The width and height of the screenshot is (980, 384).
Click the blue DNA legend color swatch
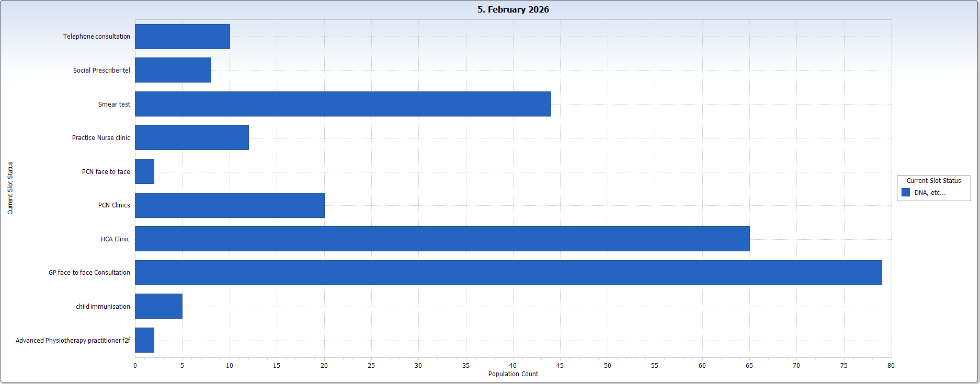point(906,193)
